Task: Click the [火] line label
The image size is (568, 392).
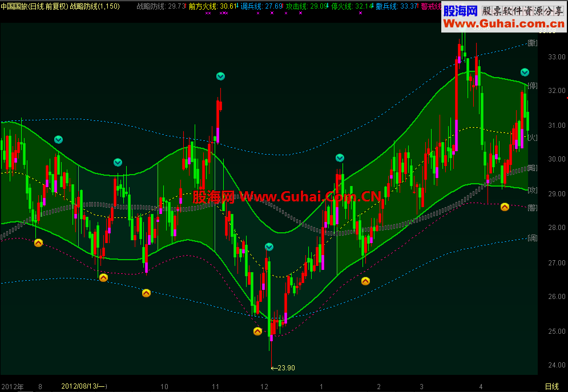Action: pos(533,138)
